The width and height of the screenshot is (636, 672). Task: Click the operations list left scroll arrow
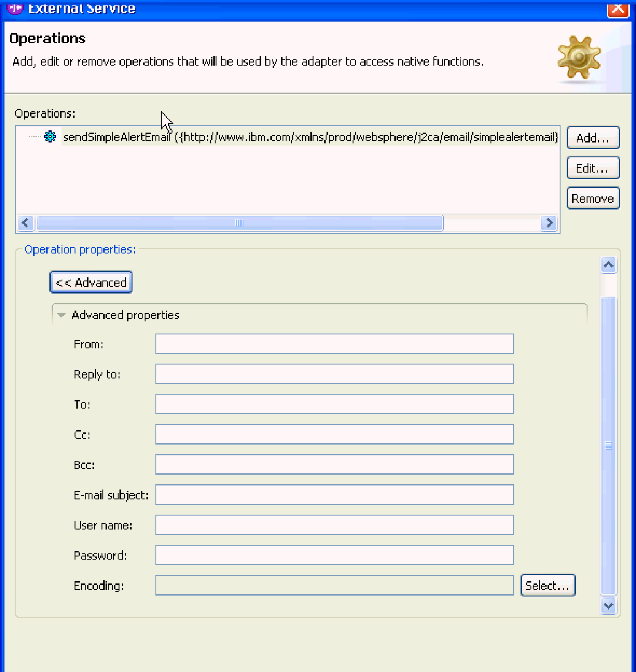pyautogui.click(x=26, y=223)
